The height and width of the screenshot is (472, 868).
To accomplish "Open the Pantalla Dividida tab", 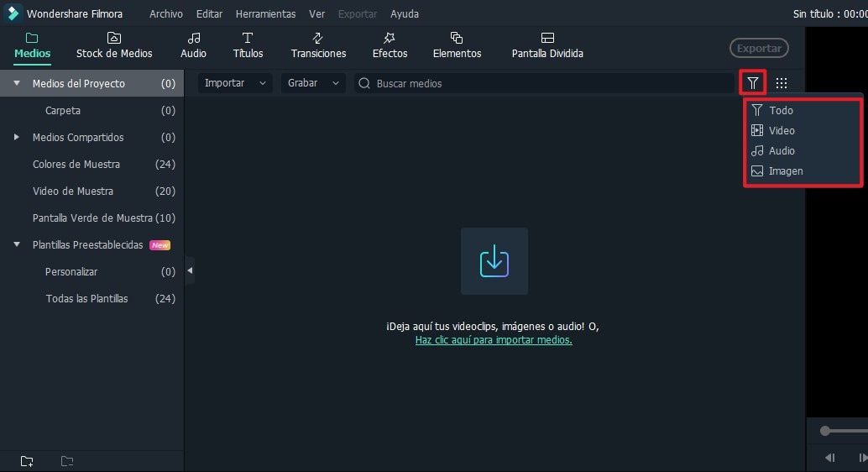I will (547, 46).
